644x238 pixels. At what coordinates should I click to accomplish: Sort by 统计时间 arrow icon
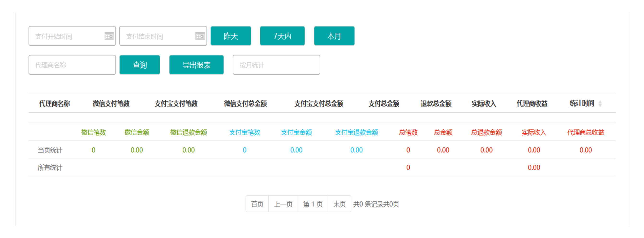[600, 103]
